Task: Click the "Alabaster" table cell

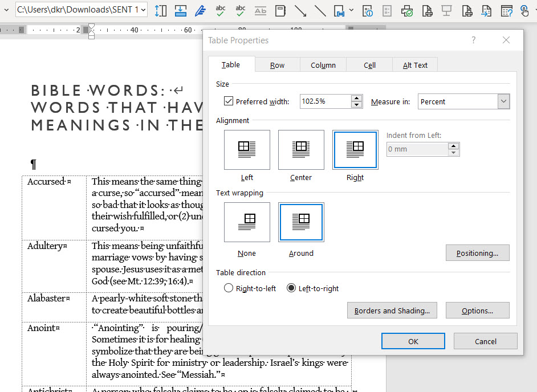Action: 54,307
